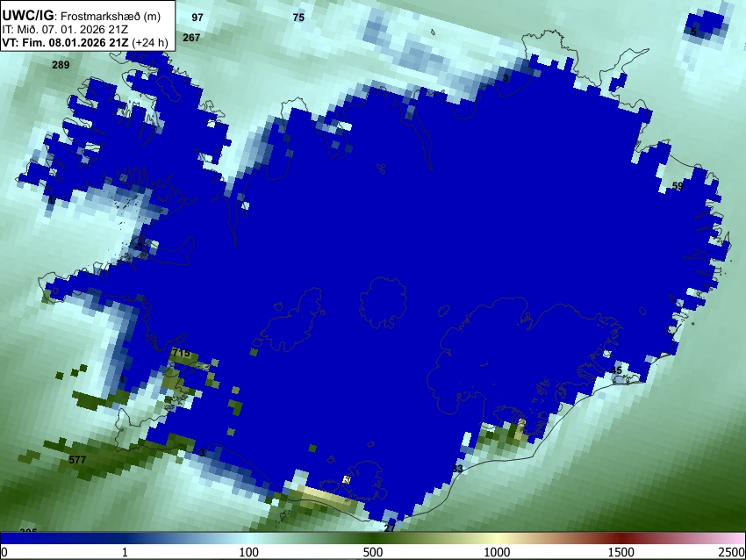The image size is (746, 560).
Task: Click the 577 value over the sea
Action: point(77,460)
